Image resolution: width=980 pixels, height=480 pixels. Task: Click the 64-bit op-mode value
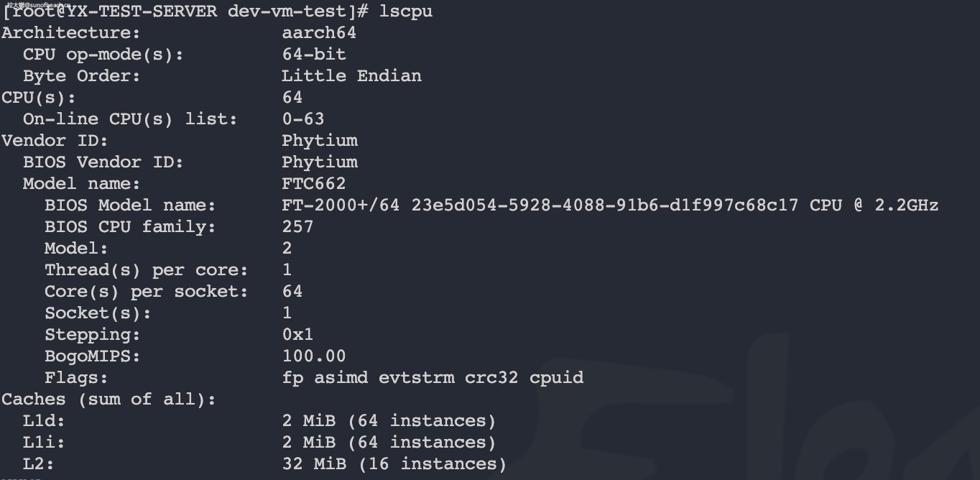coord(313,55)
